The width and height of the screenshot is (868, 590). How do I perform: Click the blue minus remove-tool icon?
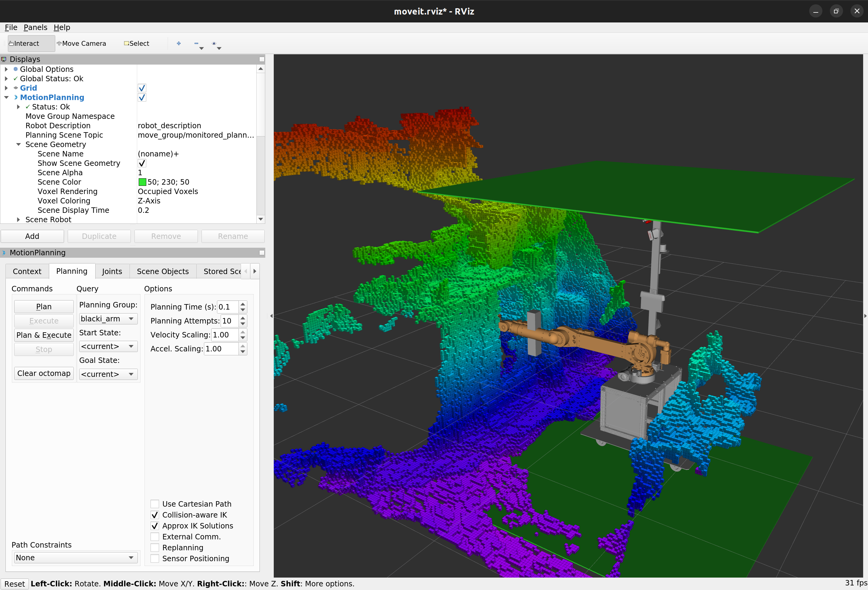coord(196,44)
